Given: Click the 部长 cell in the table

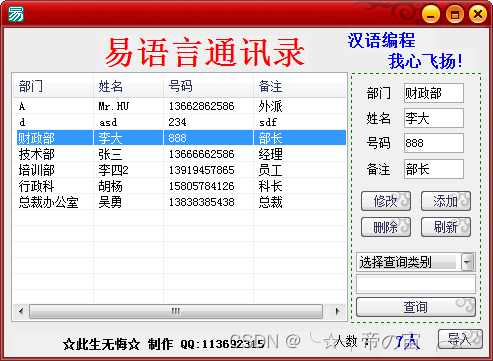Looking at the screenshot, I should 270,138.
